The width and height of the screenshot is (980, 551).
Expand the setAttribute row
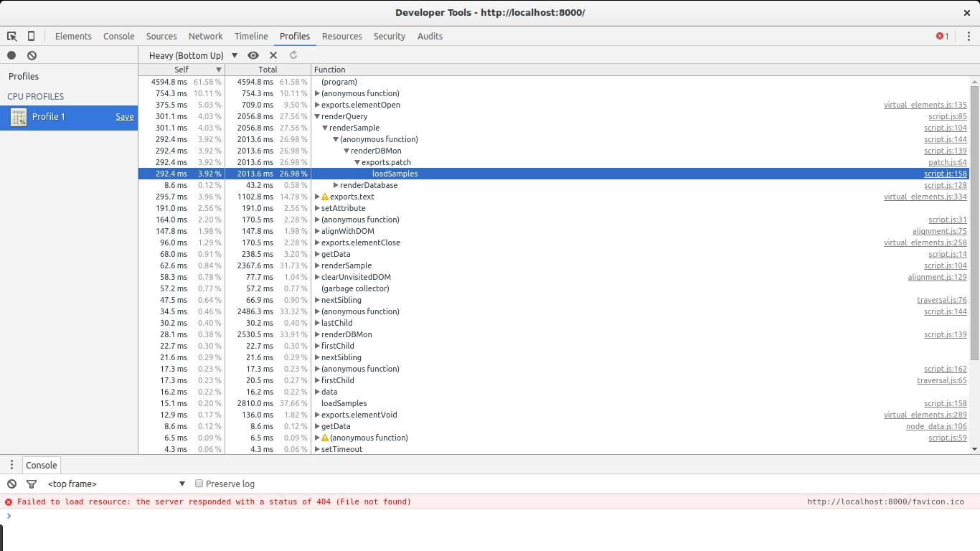click(x=317, y=208)
